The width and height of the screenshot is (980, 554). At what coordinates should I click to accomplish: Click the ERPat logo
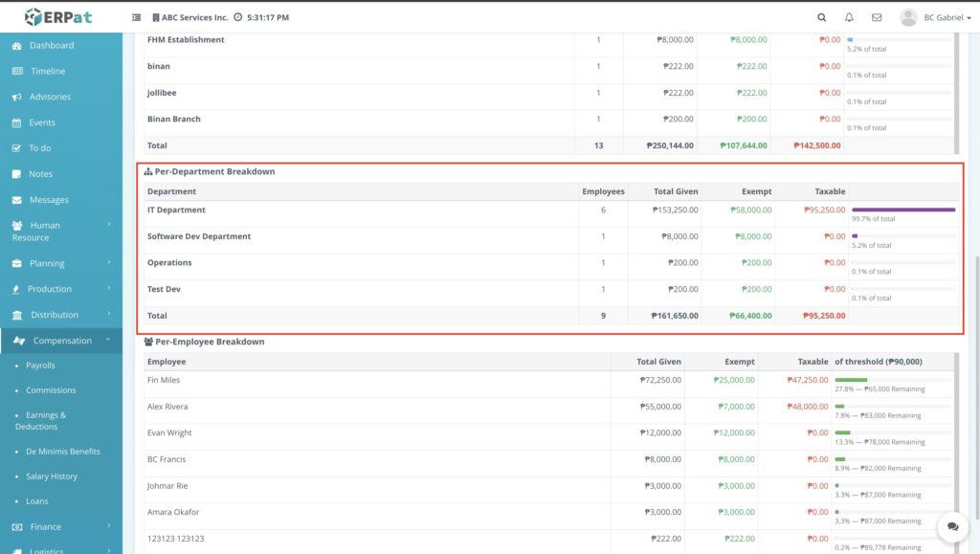59,17
